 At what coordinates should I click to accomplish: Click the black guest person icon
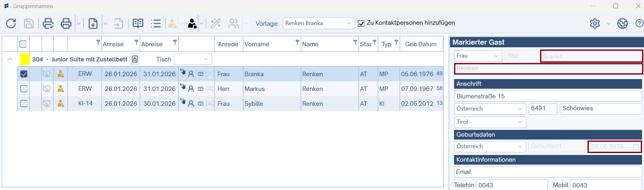pos(192,23)
